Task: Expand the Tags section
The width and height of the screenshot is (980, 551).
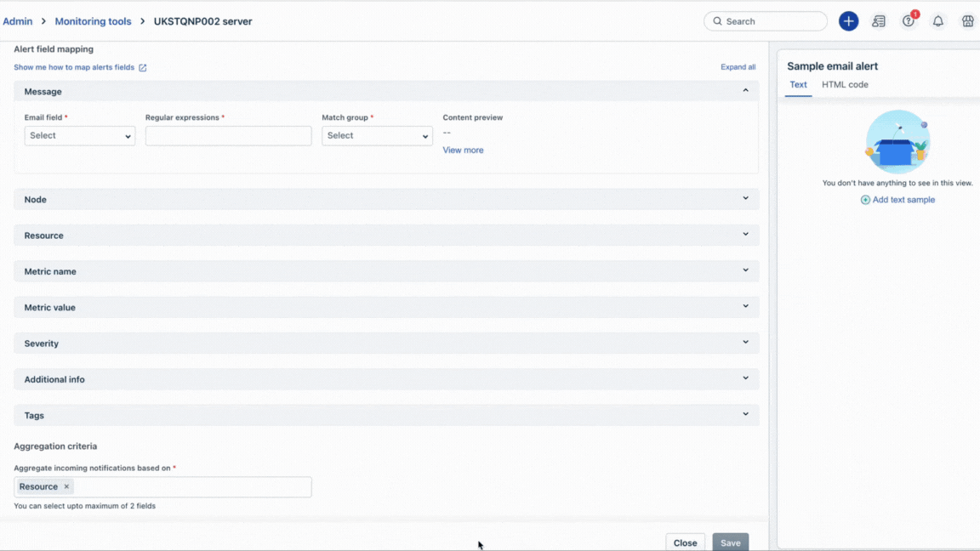Action: pyautogui.click(x=386, y=416)
